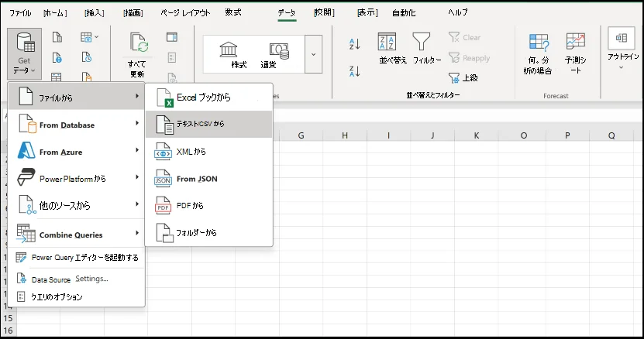644x339 pixels.
Task: Click the greyed Edit Links icon
Action: click(172, 77)
